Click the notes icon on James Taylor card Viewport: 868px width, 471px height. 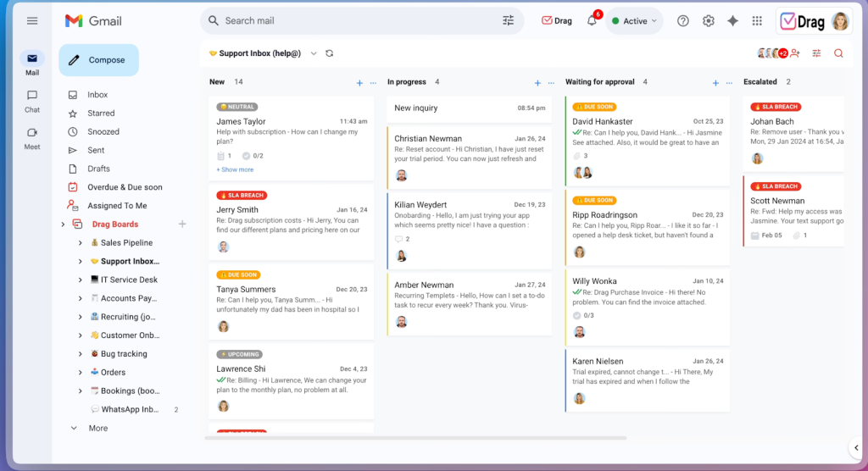click(221, 156)
